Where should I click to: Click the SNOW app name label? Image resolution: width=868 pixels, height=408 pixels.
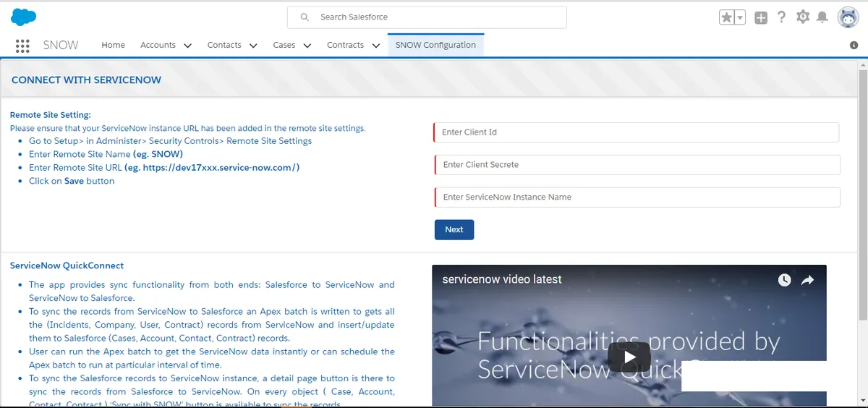[61, 45]
